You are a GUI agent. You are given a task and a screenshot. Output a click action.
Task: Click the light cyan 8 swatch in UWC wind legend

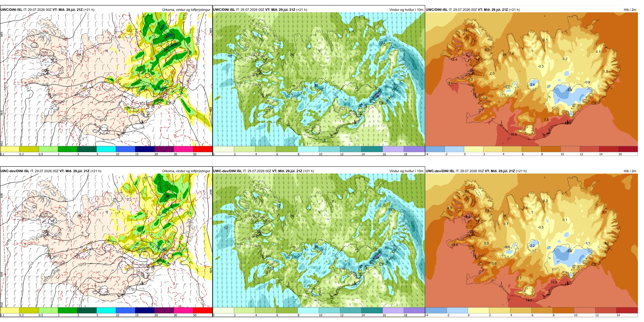[x=308, y=149]
